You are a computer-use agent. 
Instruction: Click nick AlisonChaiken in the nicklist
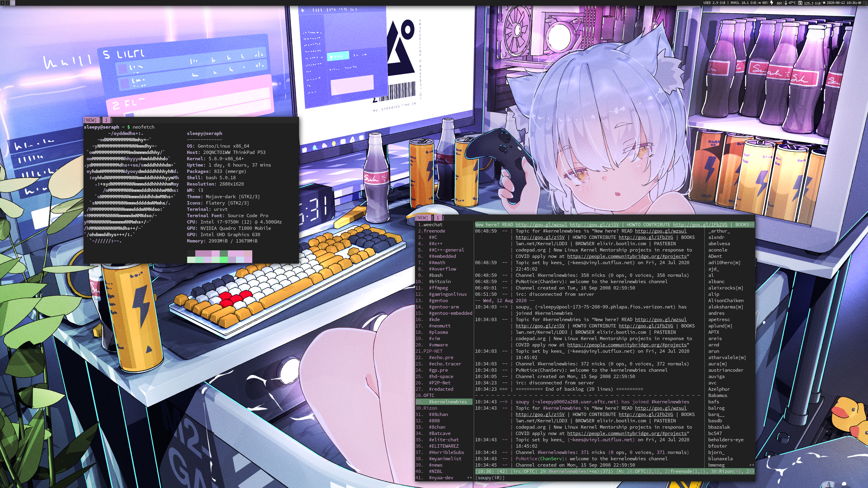[x=725, y=300]
